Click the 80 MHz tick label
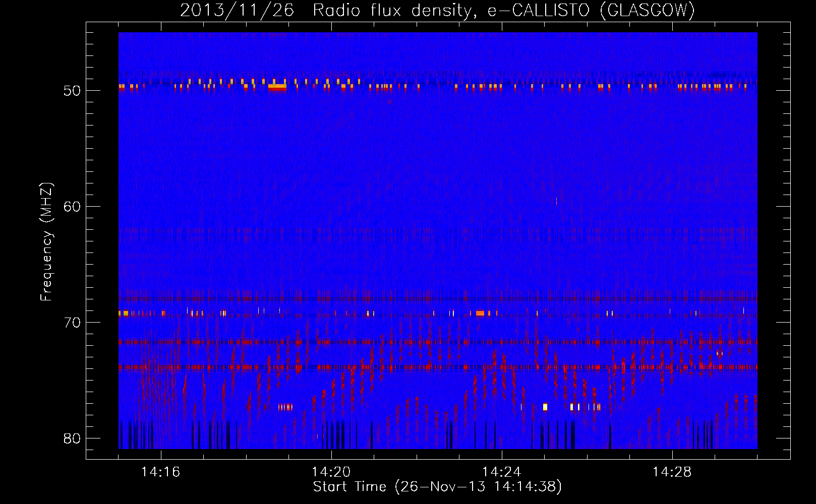 [72, 438]
